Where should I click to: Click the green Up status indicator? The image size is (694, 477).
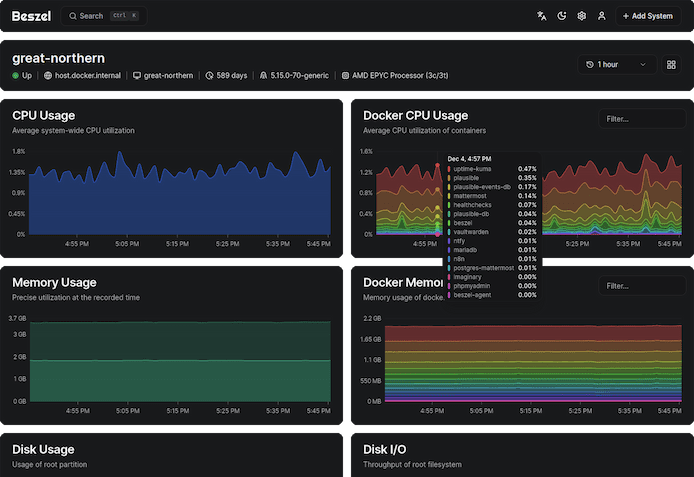pyautogui.click(x=16, y=75)
